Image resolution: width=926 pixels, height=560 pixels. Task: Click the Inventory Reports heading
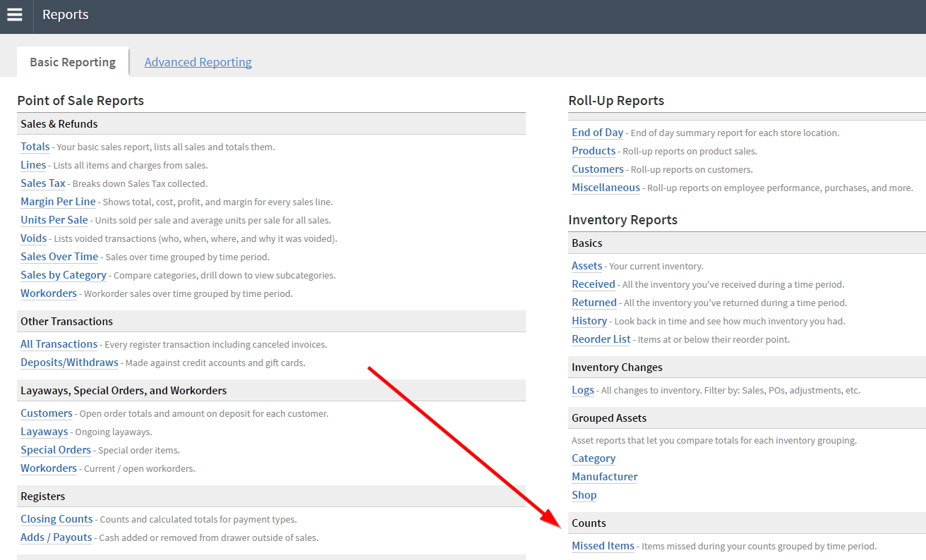623,220
